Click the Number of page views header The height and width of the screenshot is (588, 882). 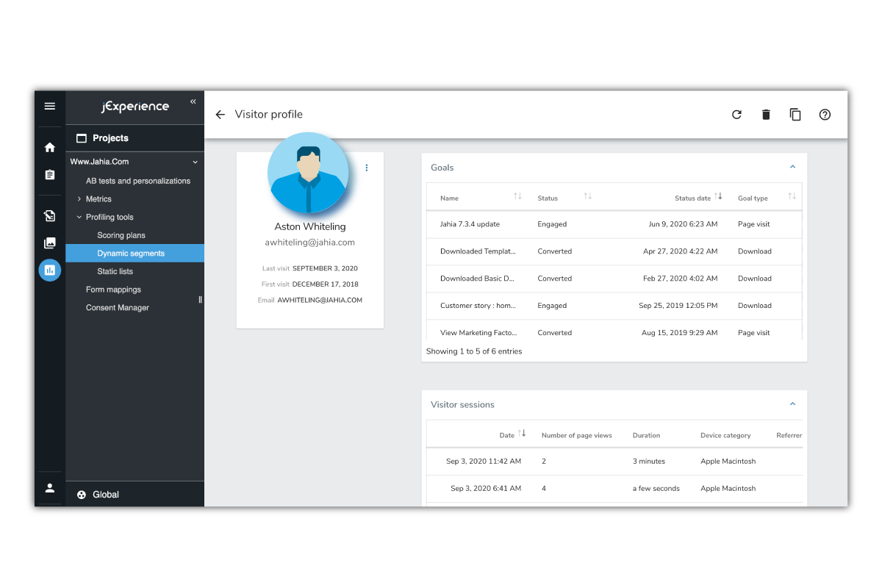point(577,436)
